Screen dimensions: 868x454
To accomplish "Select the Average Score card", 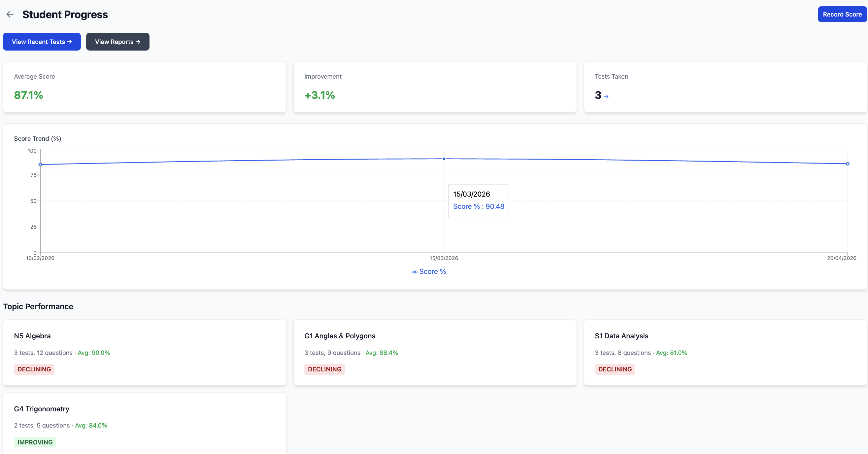I will coord(145,87).
